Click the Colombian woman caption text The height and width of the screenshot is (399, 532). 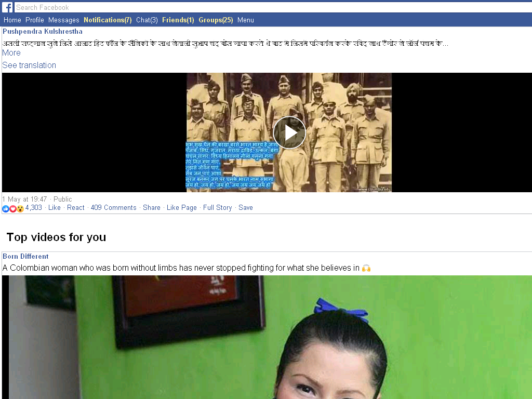click(181, 268)
